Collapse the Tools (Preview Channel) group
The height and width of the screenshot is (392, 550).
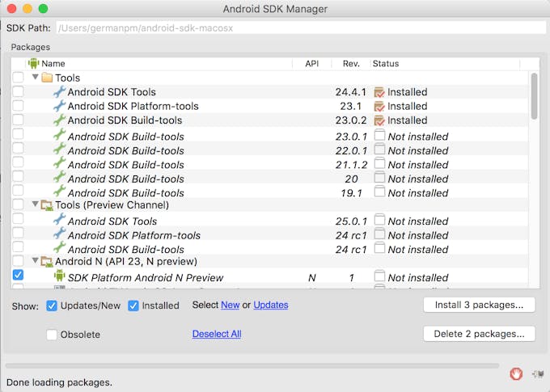[35, 204]
